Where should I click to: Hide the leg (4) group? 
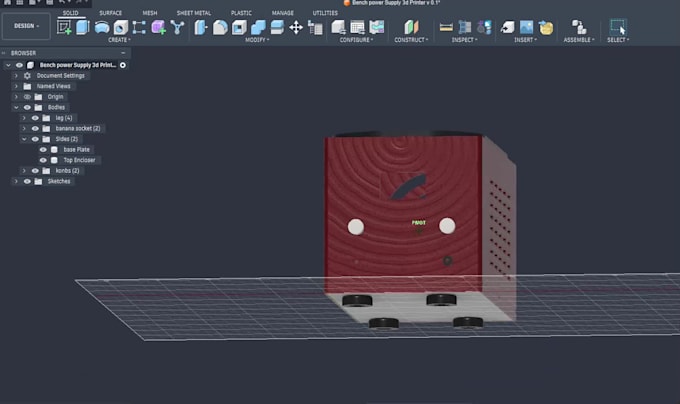pyautogui.click(x=35, y=118)
